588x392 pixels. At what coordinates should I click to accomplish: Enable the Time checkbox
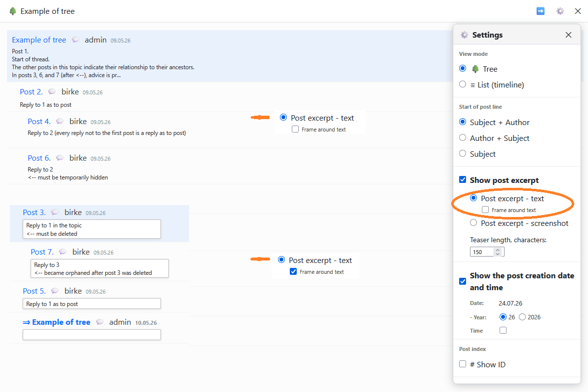[x=503, y=330]
